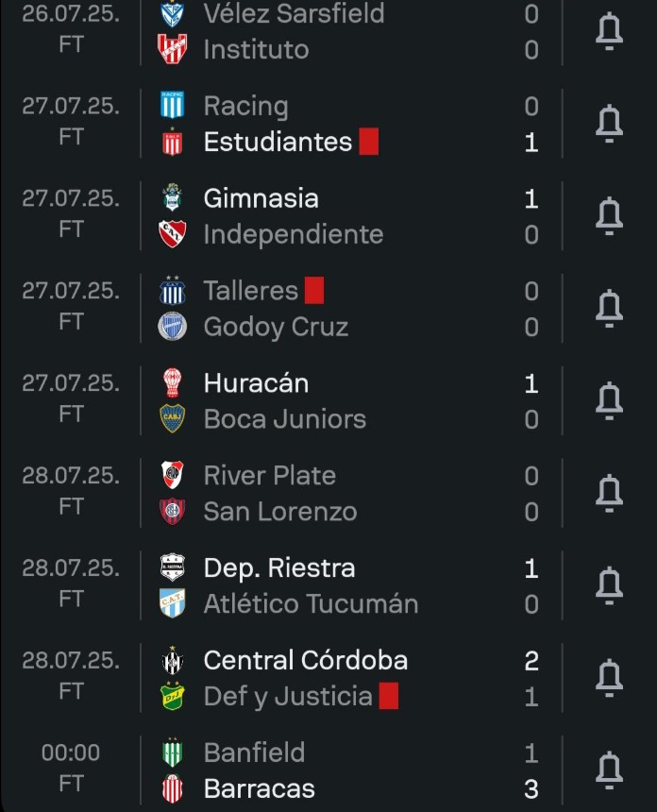The width and height of the screenshot is (657, 812).
Task: Toggle bell for Huracán vs Boca Juniors
Action: pos(609,400)
